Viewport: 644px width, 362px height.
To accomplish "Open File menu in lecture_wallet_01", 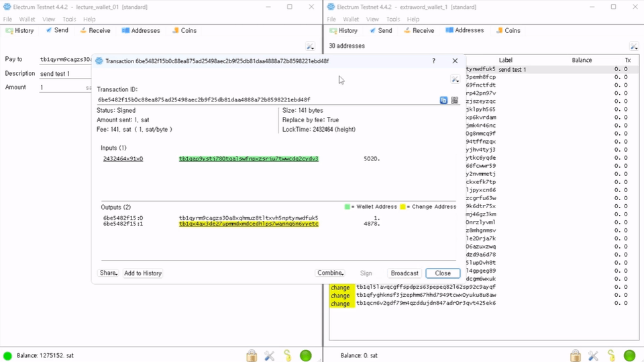I will tap(7, 19).
